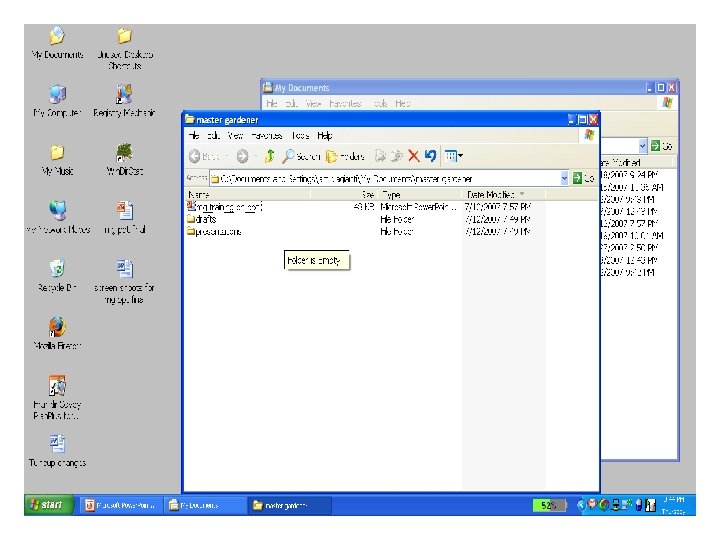
Task: Sort by the Date Modified column header
Action: [503, 194]
